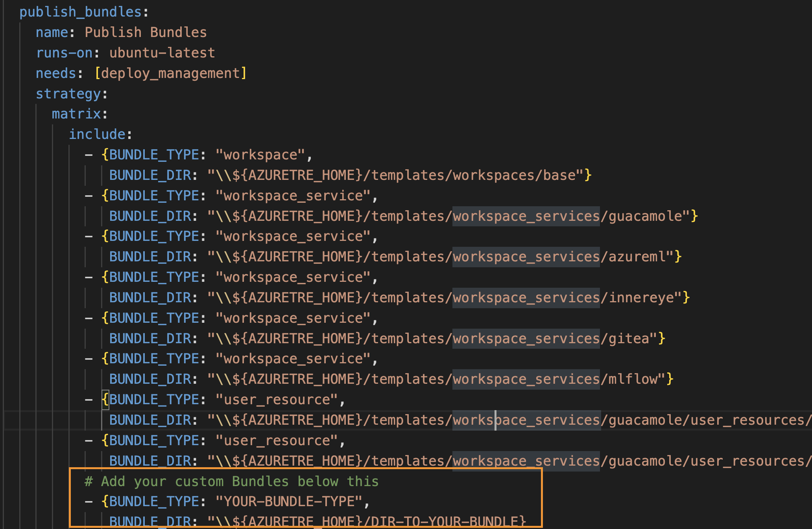
Task: Click mlflow in the bundle directory path
Action: 633,379
